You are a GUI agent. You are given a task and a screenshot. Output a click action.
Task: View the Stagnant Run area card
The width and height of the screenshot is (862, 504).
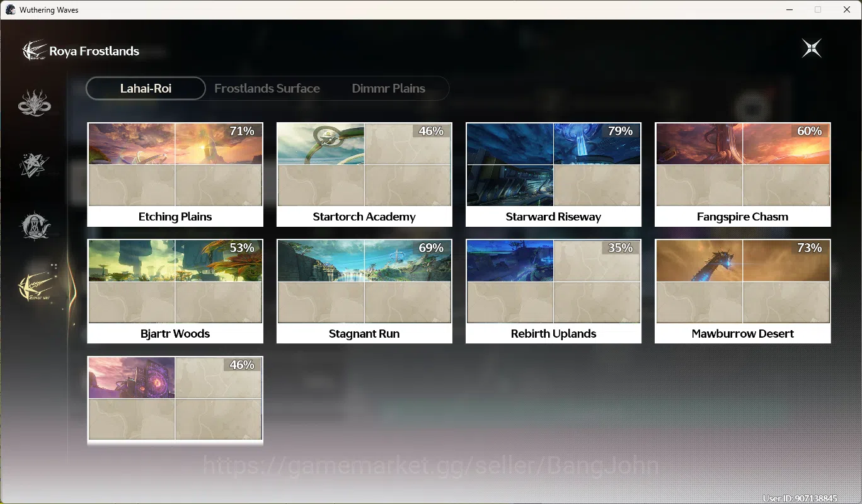click(364, 291)
